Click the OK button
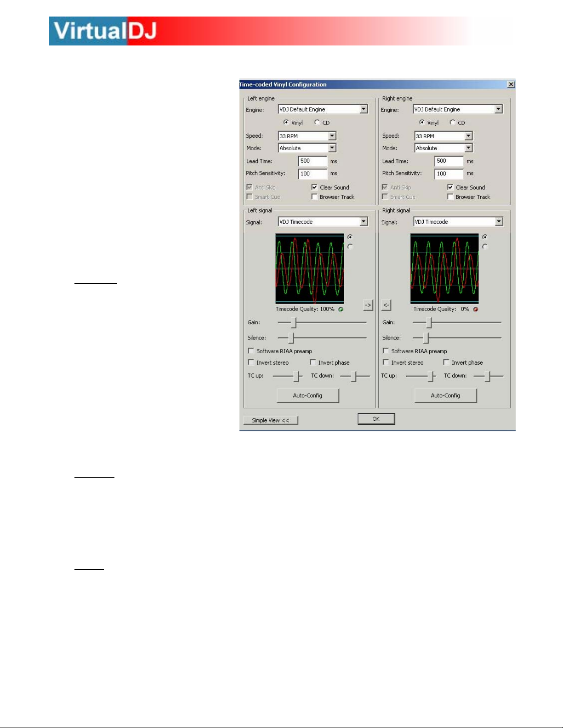 point(376,419)
